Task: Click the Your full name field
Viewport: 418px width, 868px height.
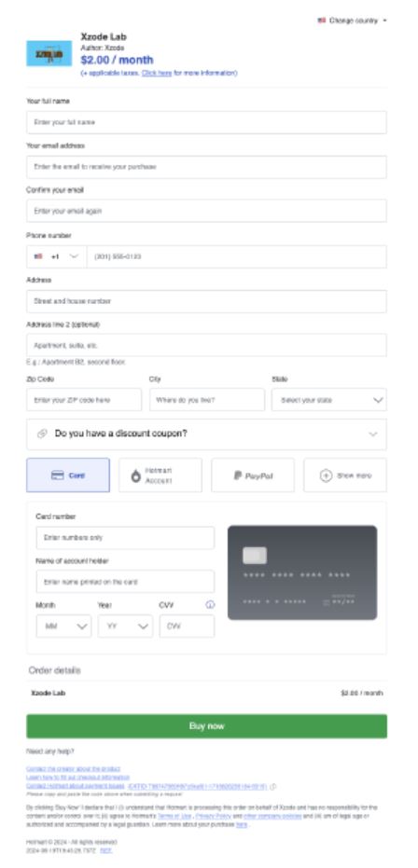Action: coord(206,122)
